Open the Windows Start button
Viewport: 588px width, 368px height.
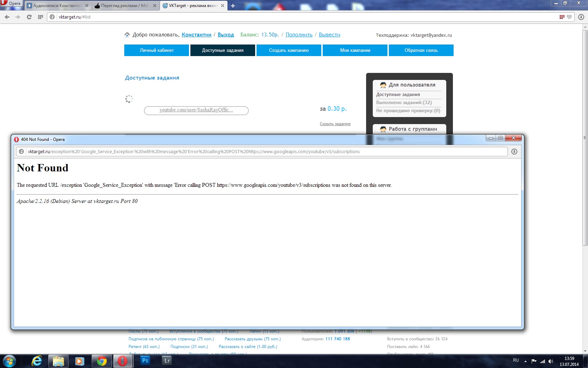tap(9, 361)
